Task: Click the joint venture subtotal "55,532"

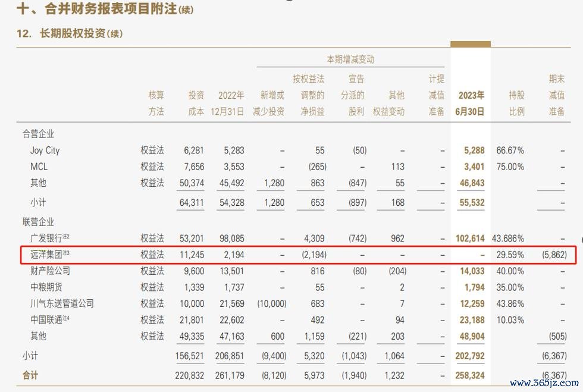Action: coord(472,203)
